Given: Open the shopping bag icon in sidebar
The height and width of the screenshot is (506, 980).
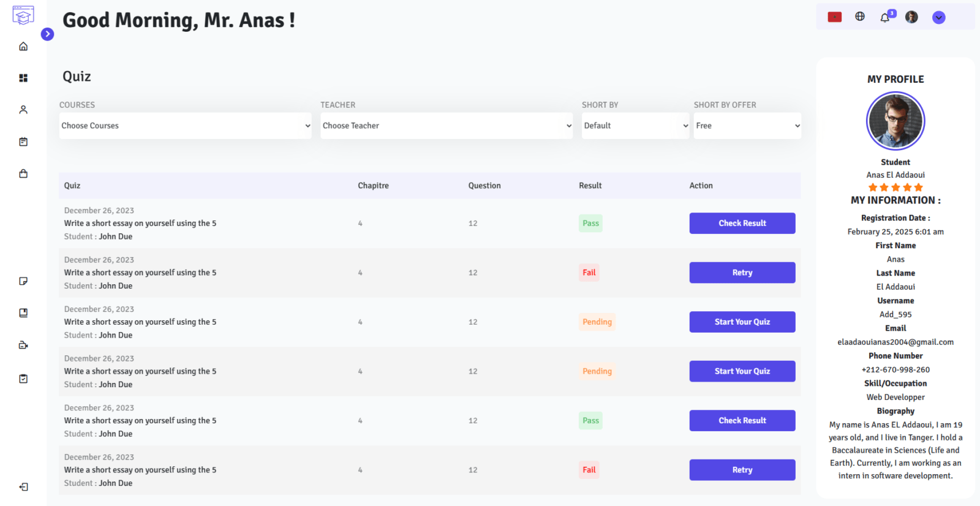Looking at the screenshot, I should coord(23,173).
